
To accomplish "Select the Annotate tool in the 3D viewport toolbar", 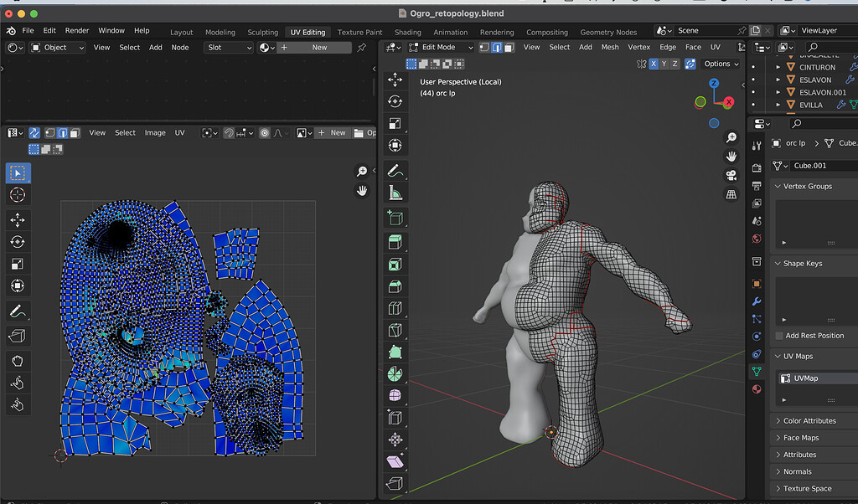I will point(395,170).
